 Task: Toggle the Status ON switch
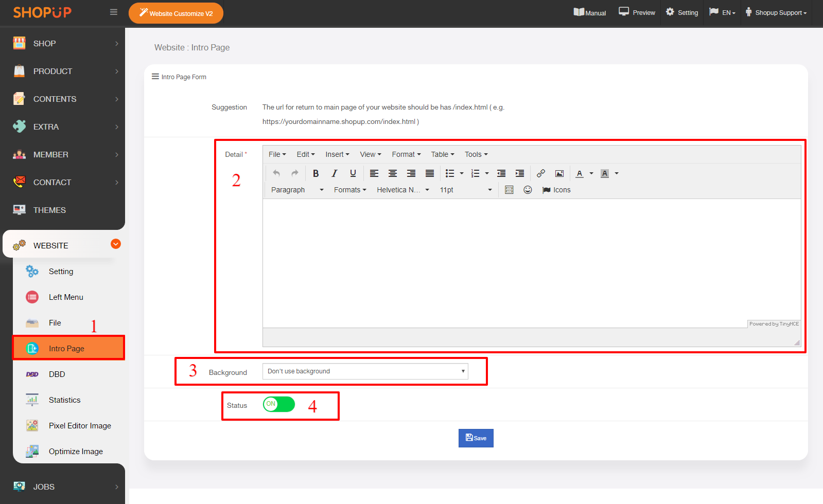[279, 404]
